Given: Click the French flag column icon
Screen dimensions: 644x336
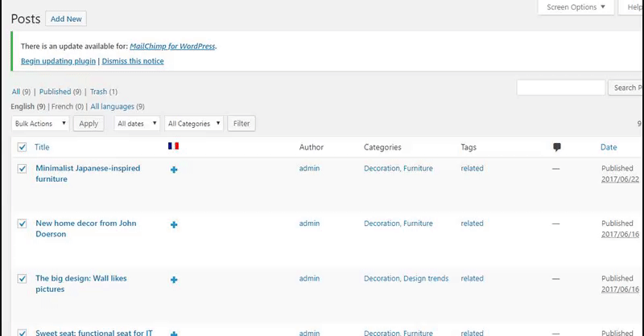Looking at the screenshot, I should tap(173, 146).
